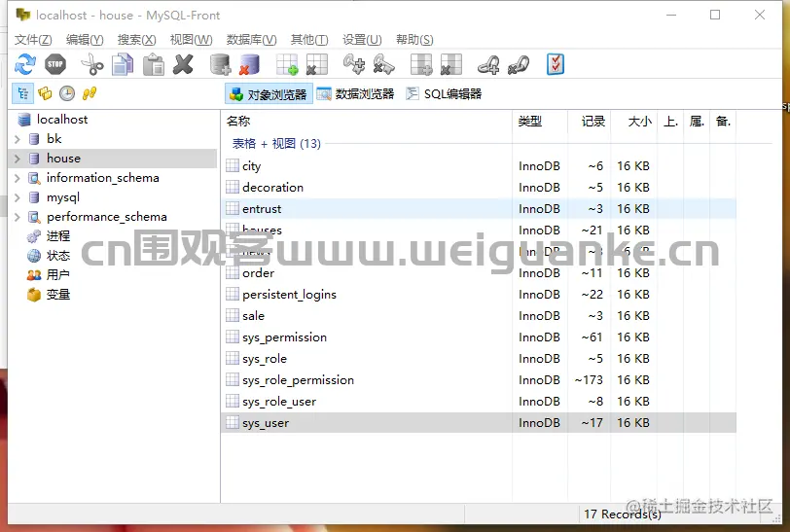Open the 帮助(S) menu
790x532 pixels.
(414, 39)
